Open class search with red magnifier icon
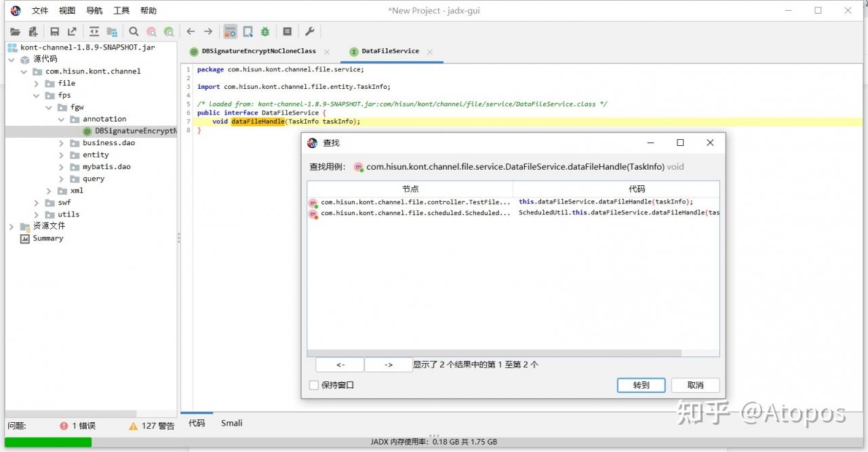 coord(151,31)
